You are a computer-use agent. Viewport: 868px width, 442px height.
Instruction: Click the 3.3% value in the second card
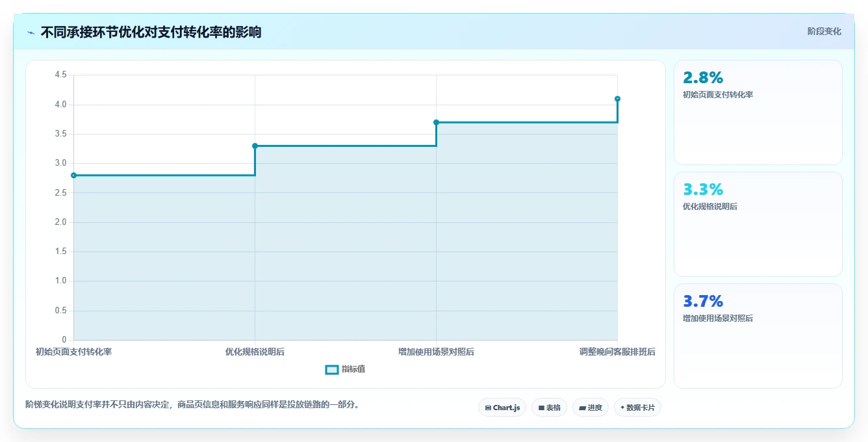pyautogui.click(x=703, y=190)
